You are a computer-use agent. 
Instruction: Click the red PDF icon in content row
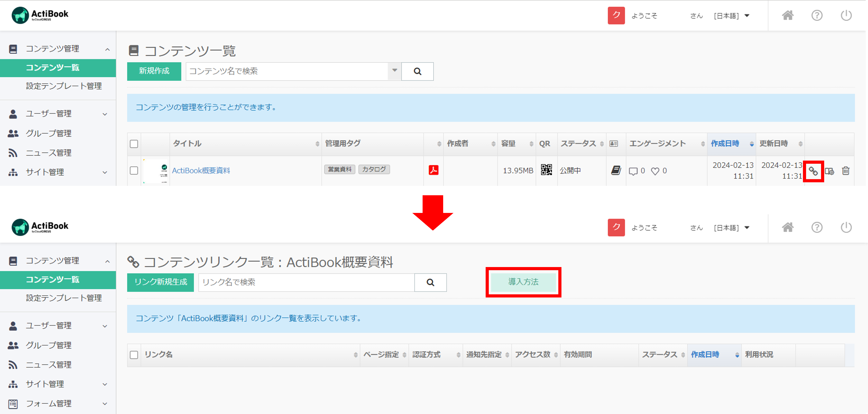tap(433, 170)
